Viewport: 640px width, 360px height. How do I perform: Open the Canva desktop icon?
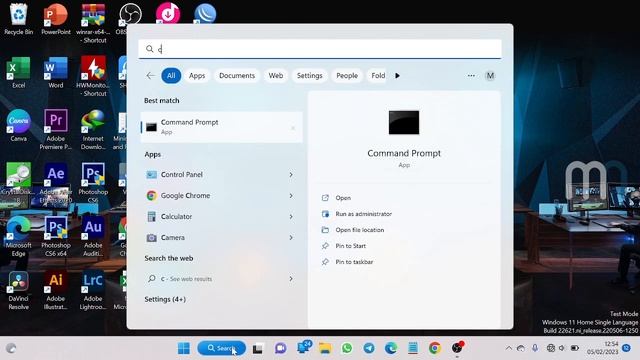[x=18, y=126]
